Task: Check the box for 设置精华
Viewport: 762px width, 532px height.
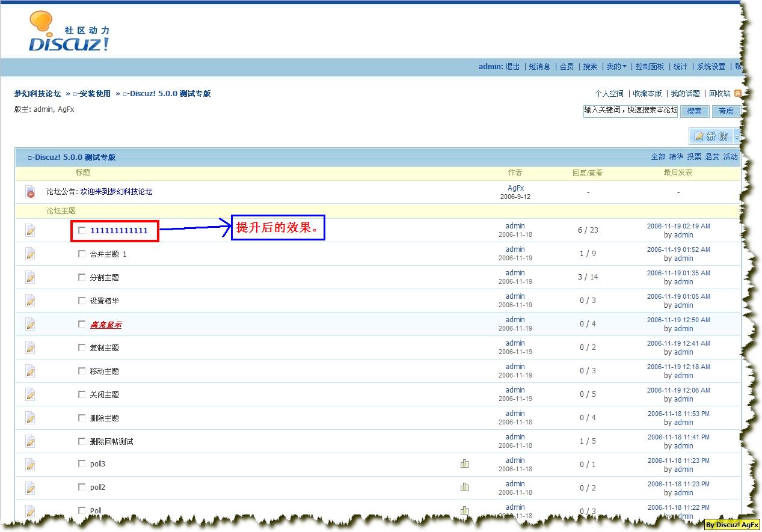Action: click(82, 301)
